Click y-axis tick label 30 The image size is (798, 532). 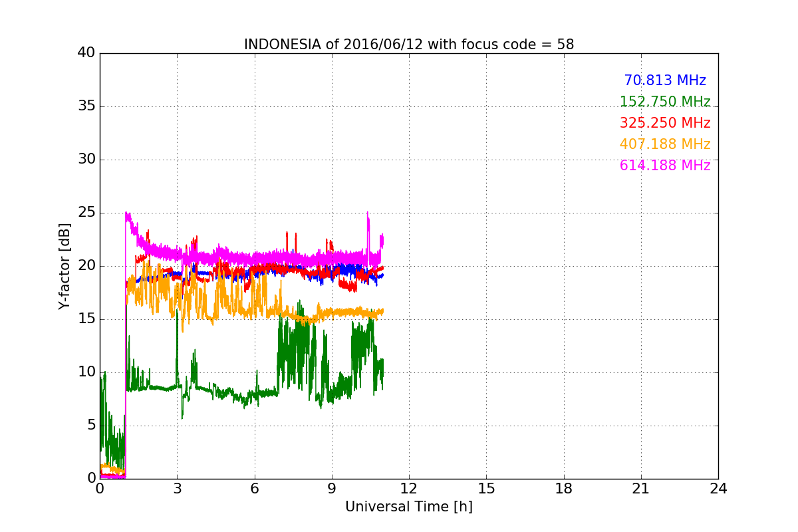tap(86, 160)
